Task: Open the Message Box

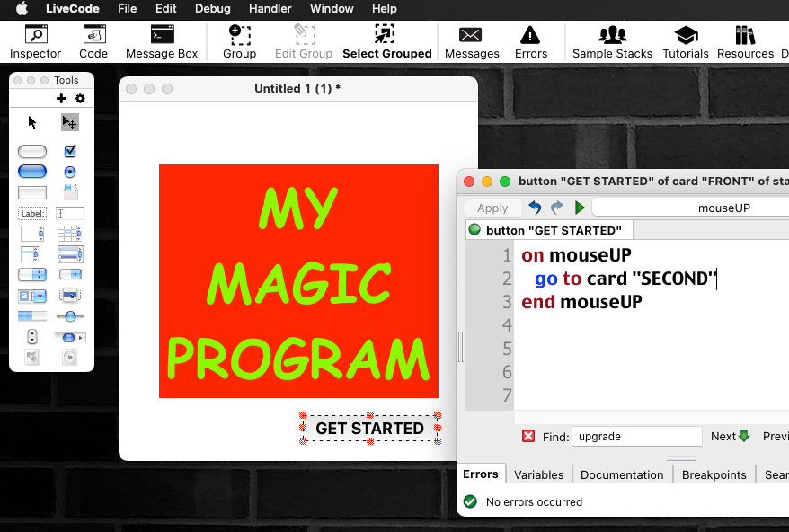Action: point(162,41)
